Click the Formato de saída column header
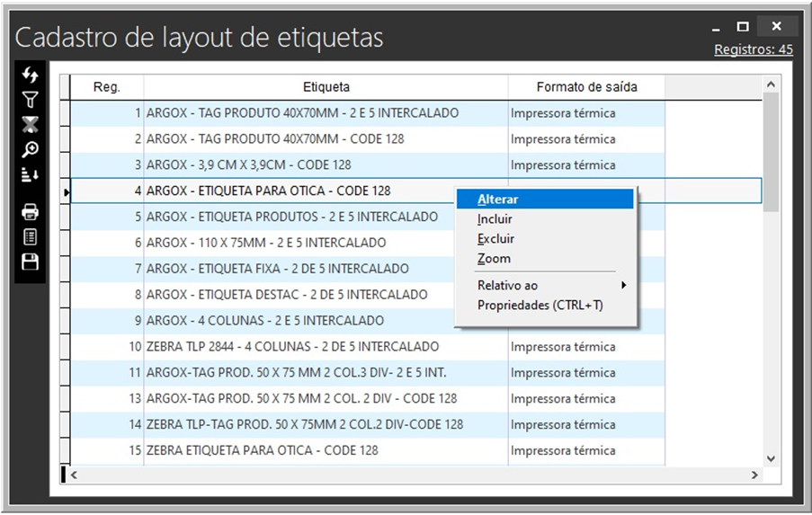This screenshot has width=812, height=515. click(586, 87)
